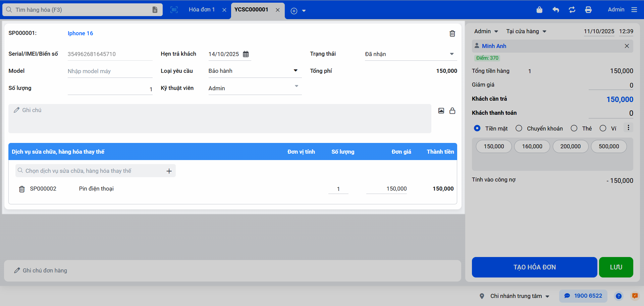644x306 pixels.
Task: Open the shopping bag icon in top bar
Action: click(539, 10)
